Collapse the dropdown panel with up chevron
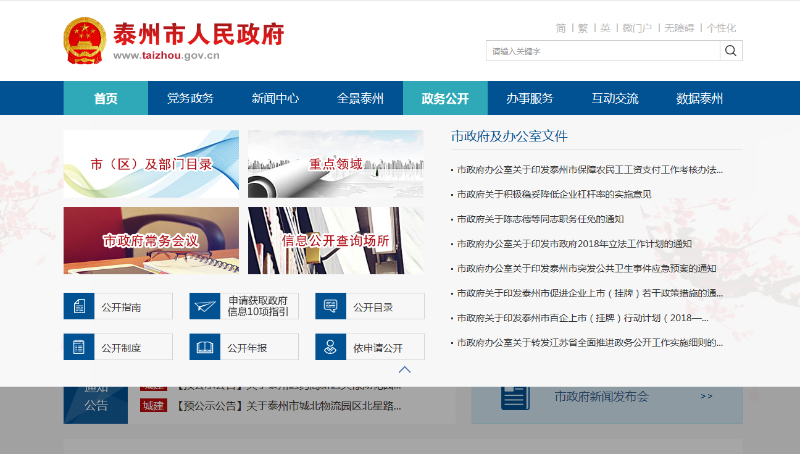The image size is (800, 454). click(404, 369)
